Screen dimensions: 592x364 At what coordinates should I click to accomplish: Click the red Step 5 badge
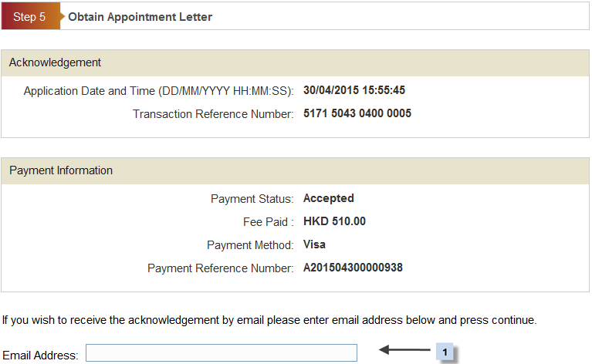29,16
